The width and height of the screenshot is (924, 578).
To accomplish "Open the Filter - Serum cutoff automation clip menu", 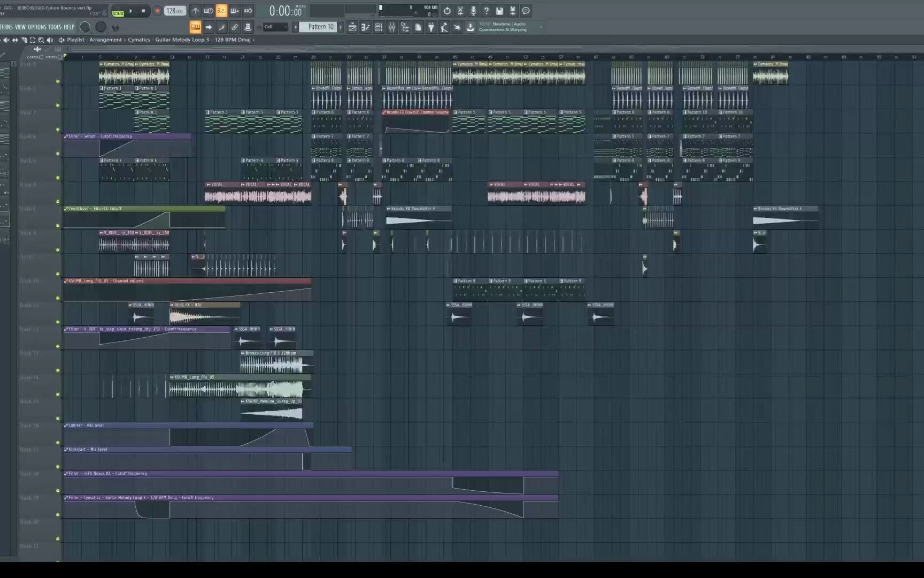I will 66,136.
